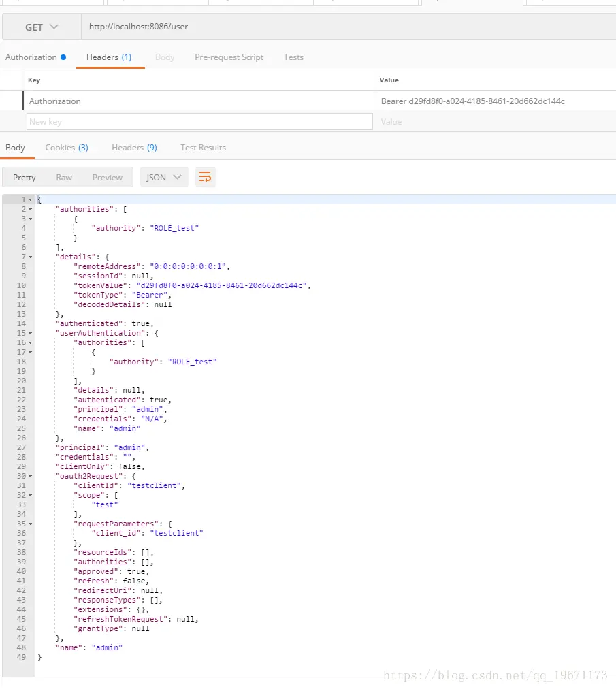Viewport: 616px width, 689px height.
Task: Open the JSON format dropdown
Action: point(164,178)
